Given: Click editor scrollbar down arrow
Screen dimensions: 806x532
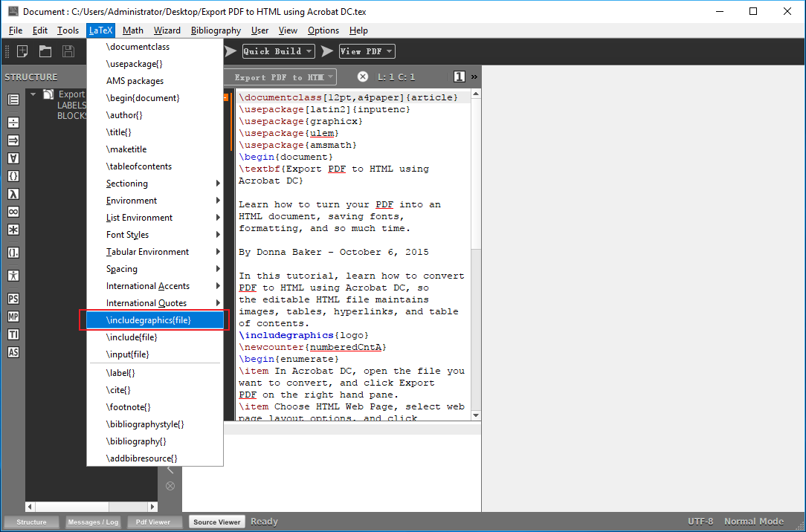Looking at the screenshot, I should tap(475, 415).
